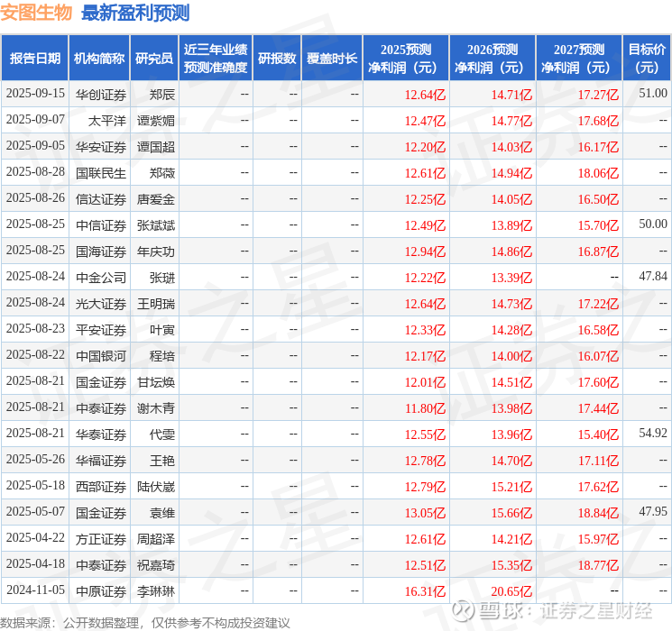The image size is (672, 631).
Task: Click the 18.06亿 forecast value
Action: click(598, 173)
